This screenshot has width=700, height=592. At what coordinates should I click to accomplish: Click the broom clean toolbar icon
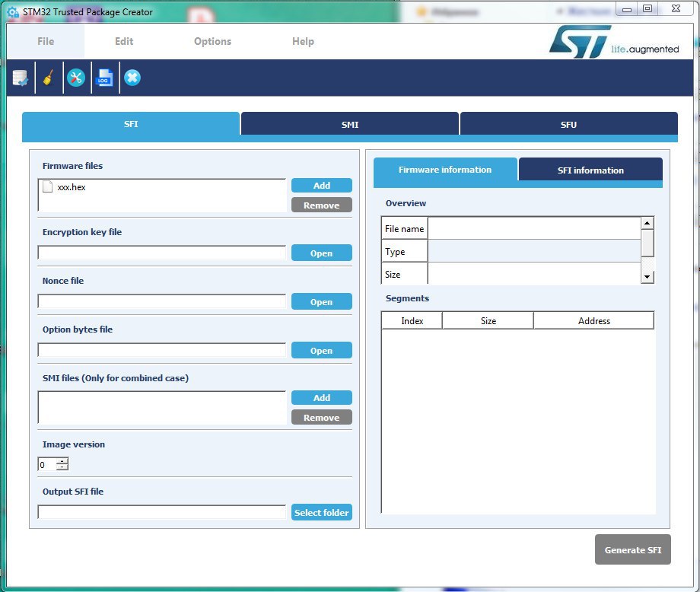(x=49, y=78)
